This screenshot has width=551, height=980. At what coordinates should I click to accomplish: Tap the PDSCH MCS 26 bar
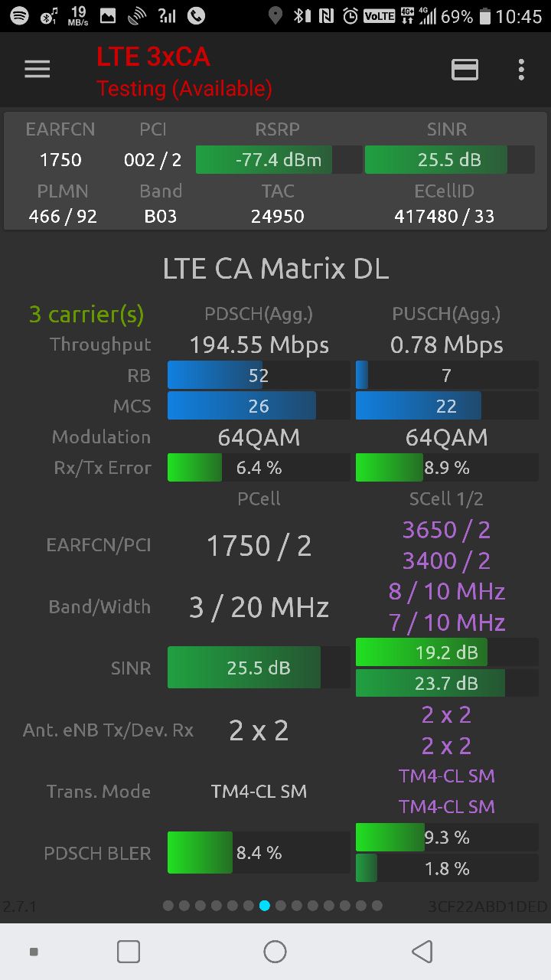259,406
